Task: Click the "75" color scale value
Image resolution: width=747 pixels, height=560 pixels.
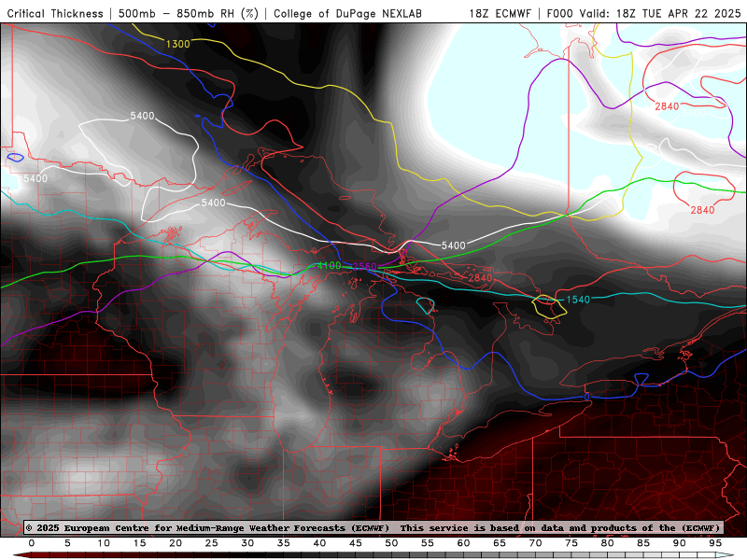Action: [571, 543]
